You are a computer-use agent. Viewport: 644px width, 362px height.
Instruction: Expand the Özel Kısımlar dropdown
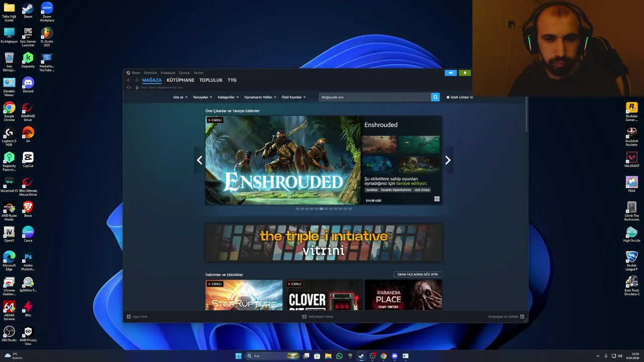(x=293, y=97)
